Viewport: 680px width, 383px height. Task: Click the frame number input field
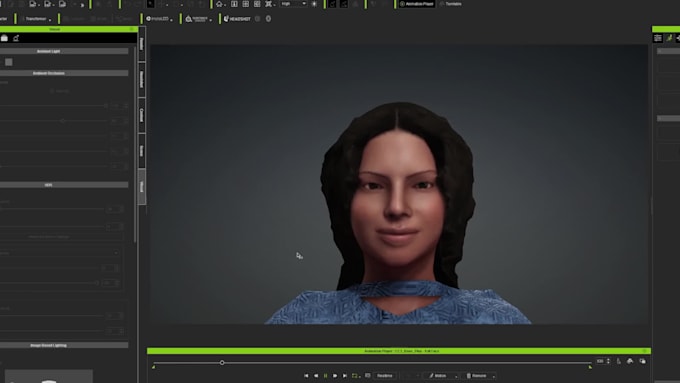tap(600, 361)
